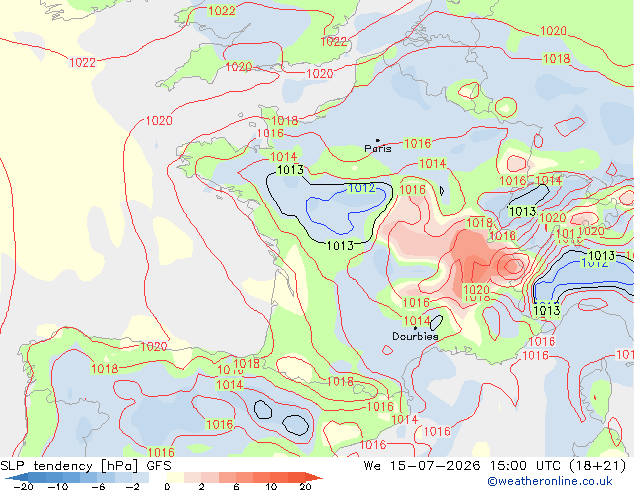Screen dimensions: 634x490
Task: Click the 1022 label over the Atlantic at far left
Action: point(82,63)
